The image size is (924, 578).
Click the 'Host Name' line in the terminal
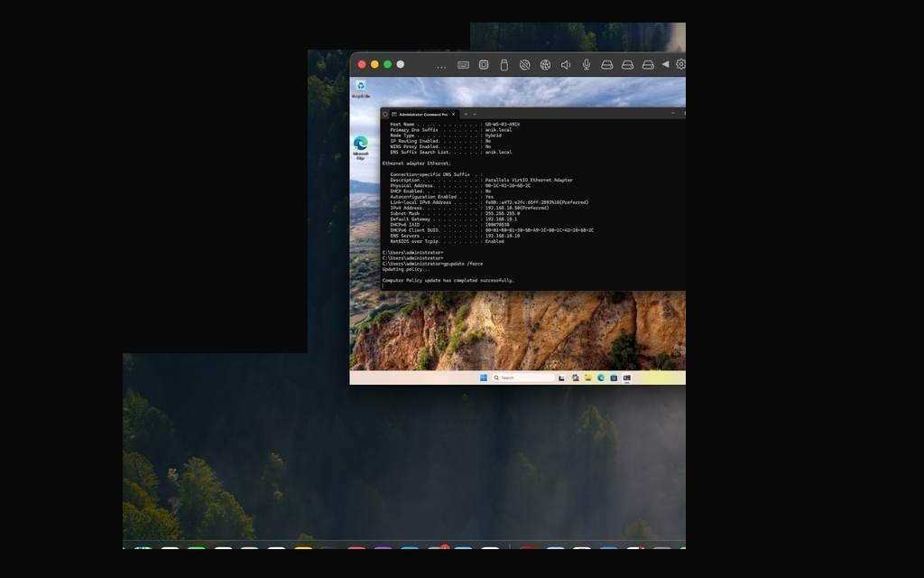point(455,125)
